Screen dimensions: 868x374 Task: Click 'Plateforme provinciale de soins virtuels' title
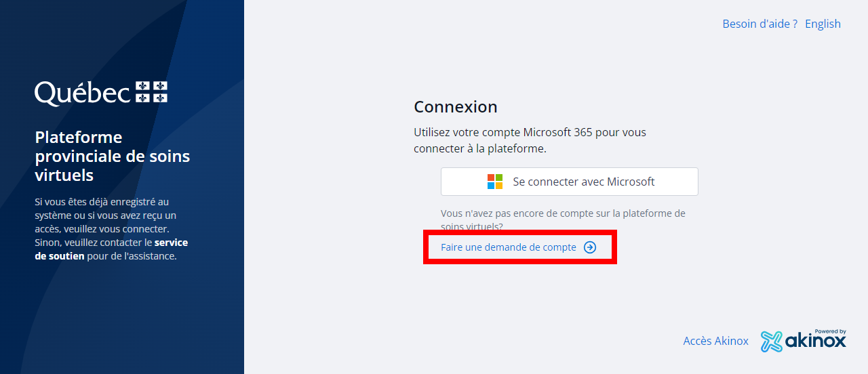pos(112,157)
